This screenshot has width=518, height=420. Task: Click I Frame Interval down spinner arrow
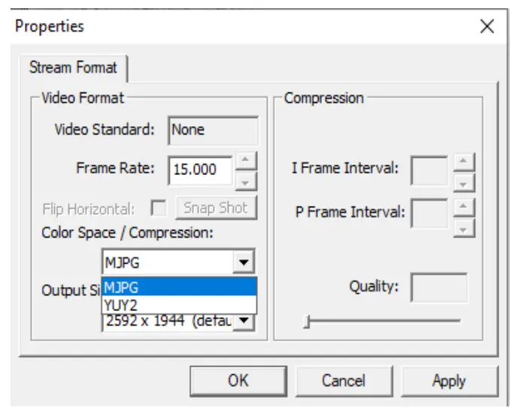click(465, 182)
